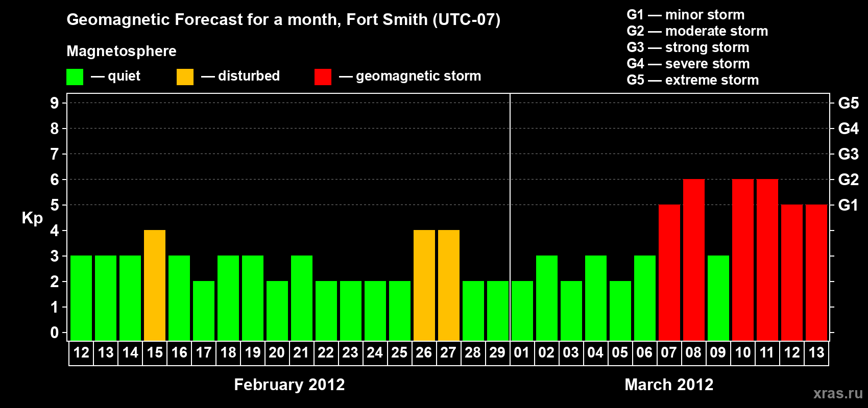Click the right axis label G1
The image size is (868, 408).
849,205
